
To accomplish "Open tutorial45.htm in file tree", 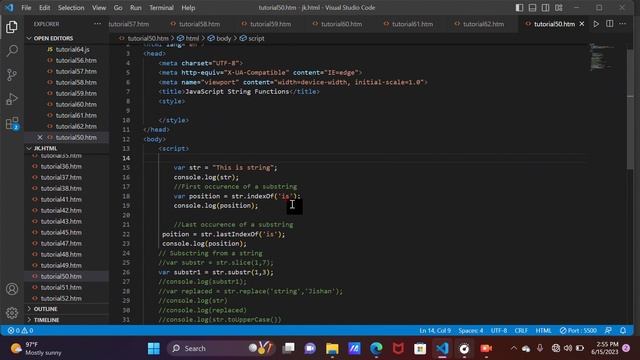I will (61, 232).
